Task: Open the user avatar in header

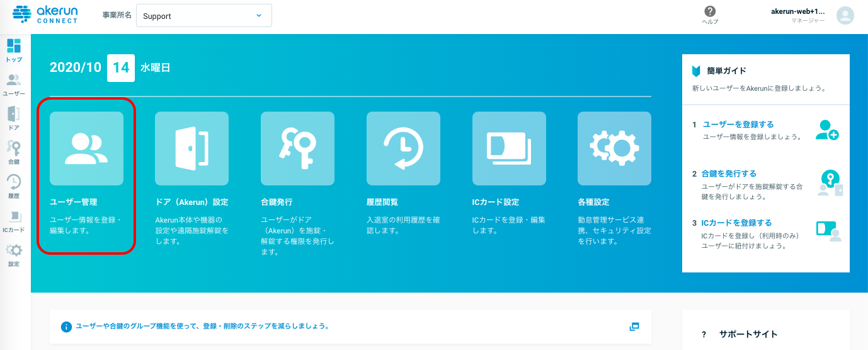Action: [x=845, y=16]
